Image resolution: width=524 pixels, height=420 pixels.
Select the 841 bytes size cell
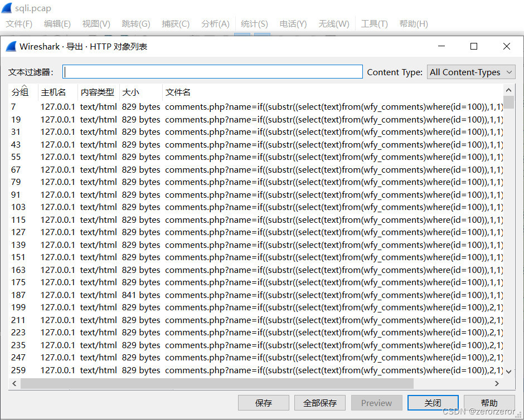pyautogui.click(x=140, y=295)
